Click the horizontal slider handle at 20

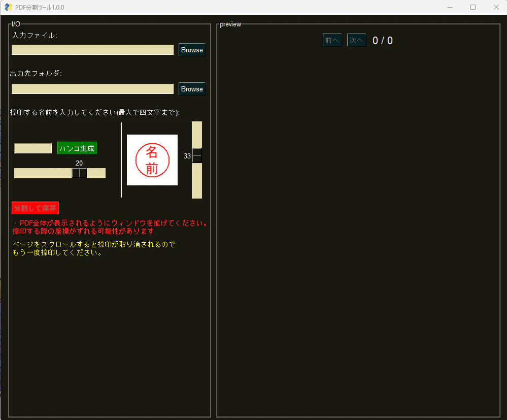79,173
